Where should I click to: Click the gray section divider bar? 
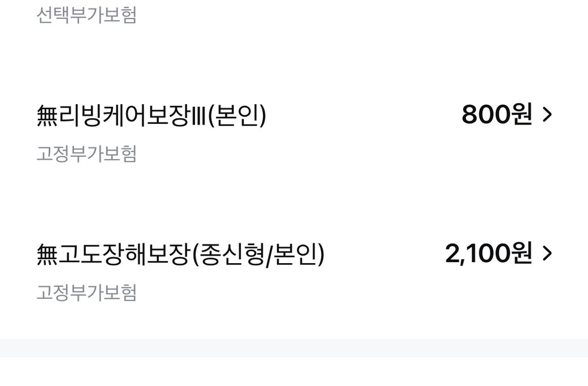(x=294, y=348)
